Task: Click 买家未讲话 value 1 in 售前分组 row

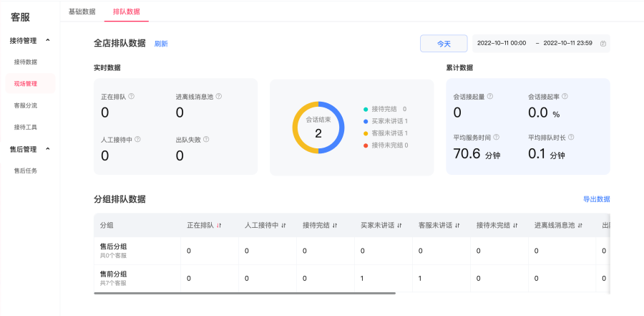Action: pyautogui.click(x=362, y=279)
